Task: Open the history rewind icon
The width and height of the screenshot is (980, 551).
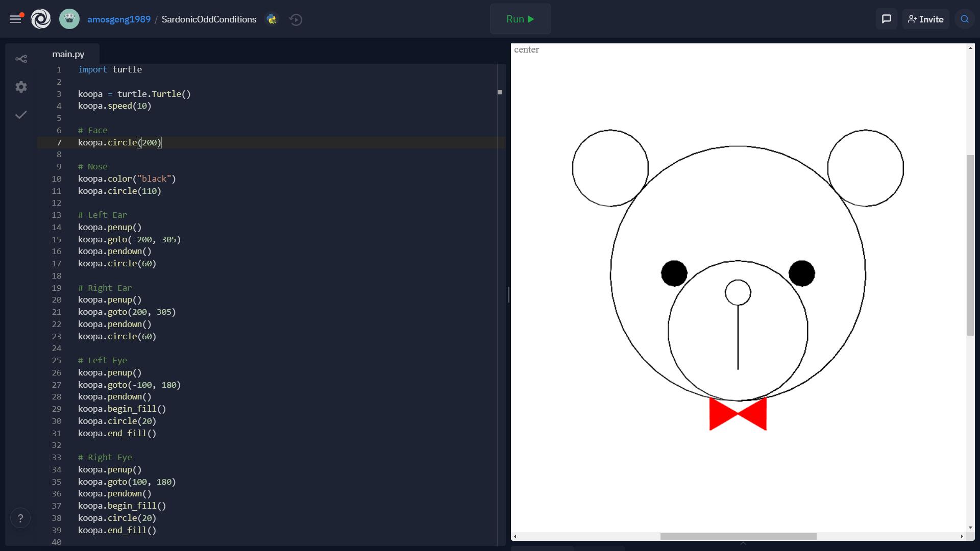Action: (296, 19)
